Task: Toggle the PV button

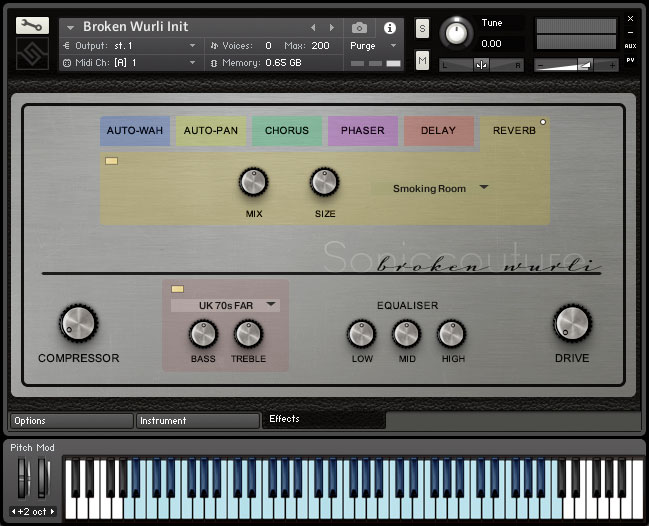Action: tap(630, 60)
